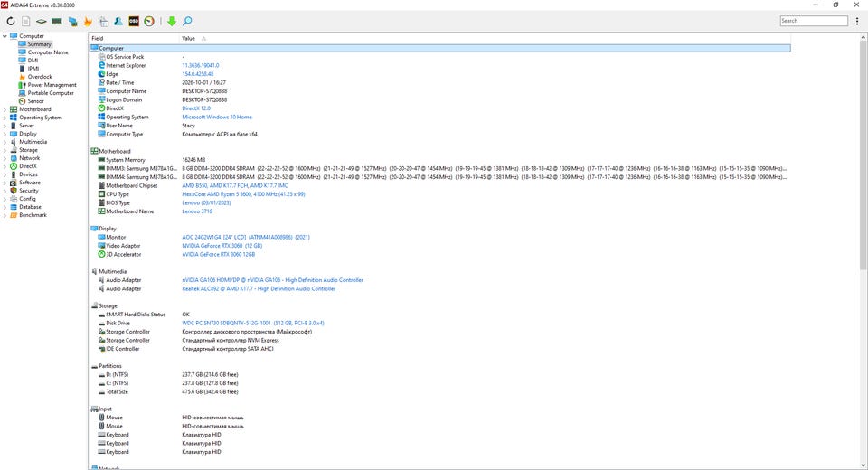Open Internet Explorer version link 11.3636.19041.0
The width and height of the screenshot is (868, 470).
[x=201, y=65]
